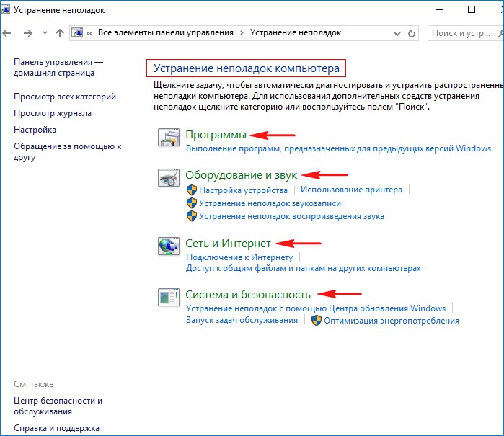Open the Система и безопасность heading
504x436 pixels.
248,294
